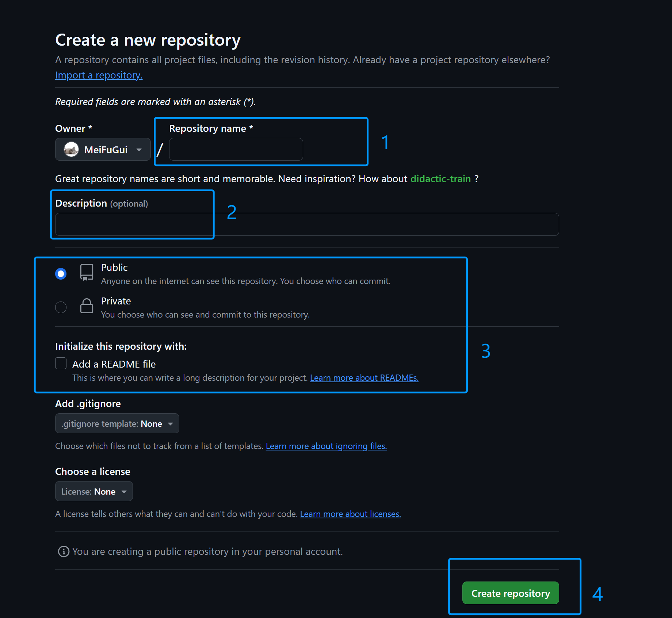Expand the .gitignore template dropdown

click(x=117, y=423)
